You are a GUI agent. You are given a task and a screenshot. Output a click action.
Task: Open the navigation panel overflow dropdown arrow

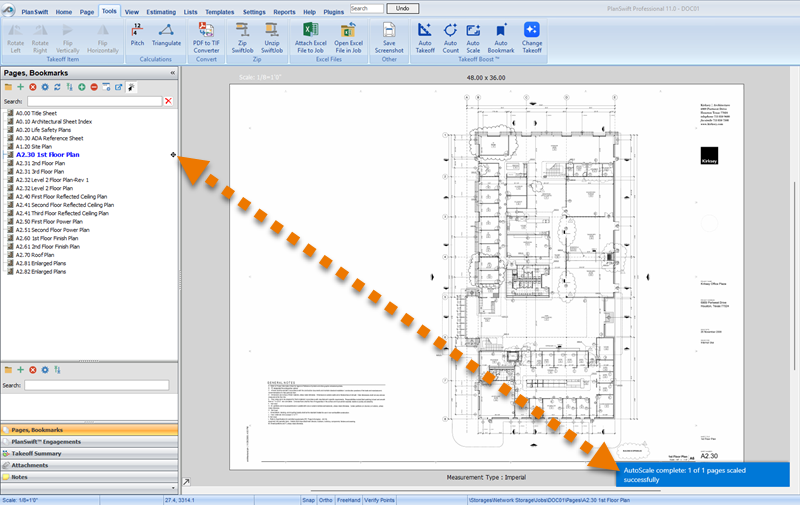[x=173, y=488]
